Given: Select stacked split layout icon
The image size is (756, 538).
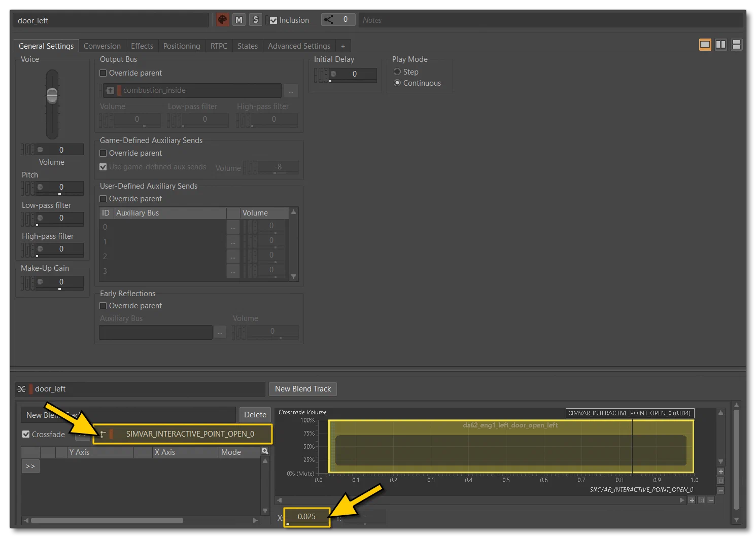Looking at the screenshot, I should point(736,45).
